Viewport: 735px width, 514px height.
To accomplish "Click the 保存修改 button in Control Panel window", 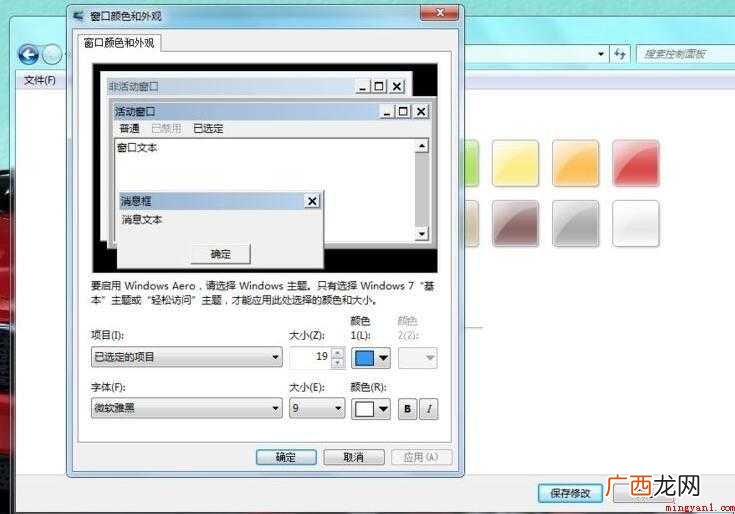I will 570,493.
